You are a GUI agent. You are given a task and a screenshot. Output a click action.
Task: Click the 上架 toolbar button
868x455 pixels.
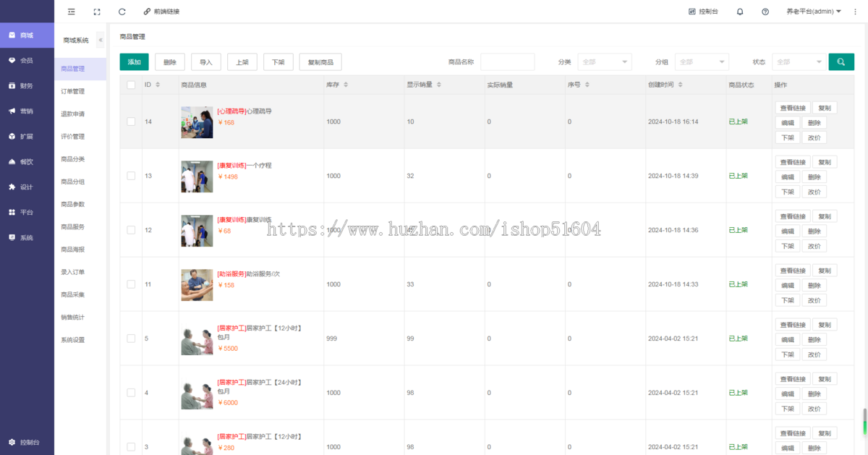click(242, 62)
